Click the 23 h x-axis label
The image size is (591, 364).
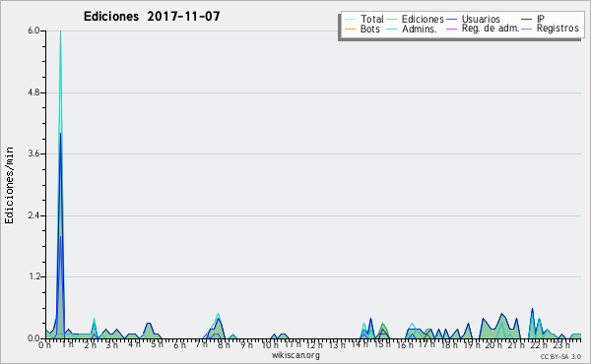click(561, 345)
